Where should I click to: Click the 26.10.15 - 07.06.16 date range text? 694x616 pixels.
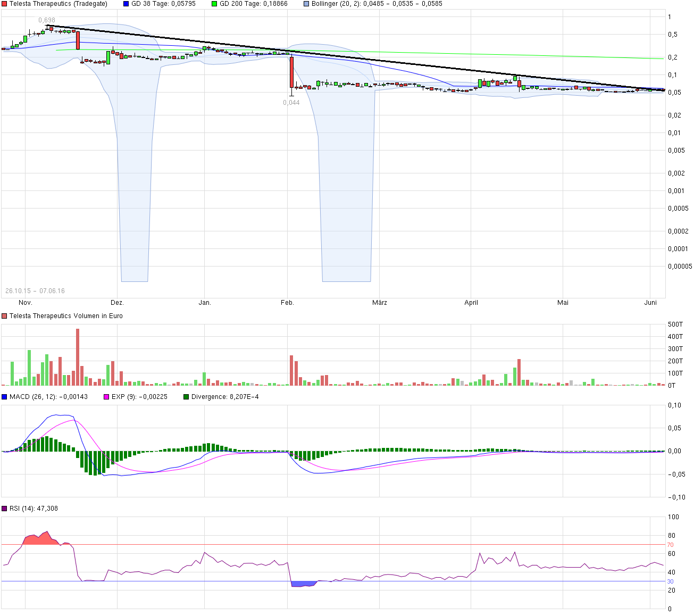[35, 290]
